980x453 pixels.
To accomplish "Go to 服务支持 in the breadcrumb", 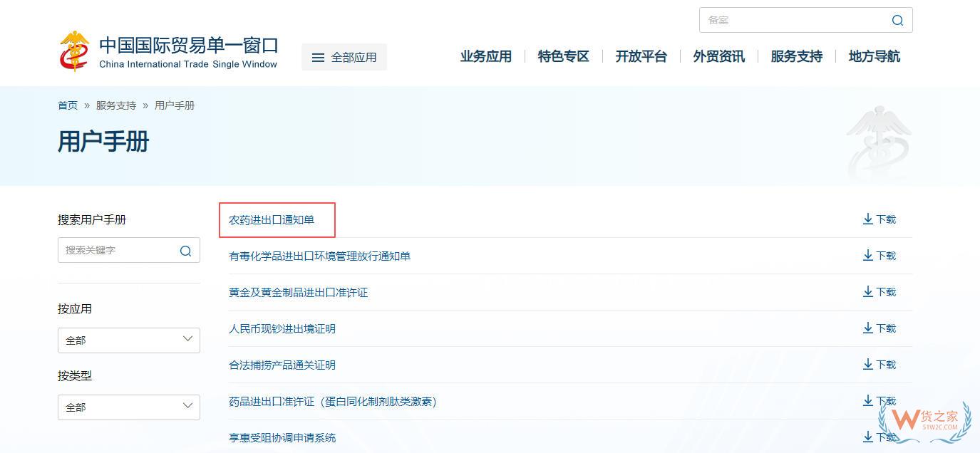I will click(x=116, y=105).
